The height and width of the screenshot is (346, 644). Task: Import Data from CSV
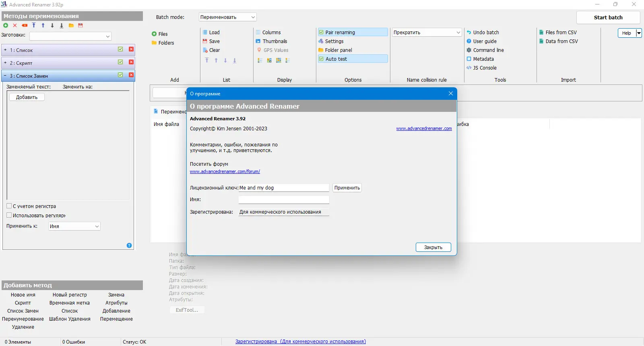click(x=559, y=41)
